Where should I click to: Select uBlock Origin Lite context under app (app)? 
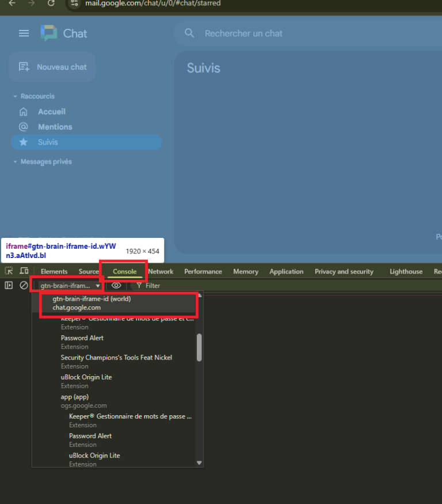pyautogui.click(x=114, y=459)
